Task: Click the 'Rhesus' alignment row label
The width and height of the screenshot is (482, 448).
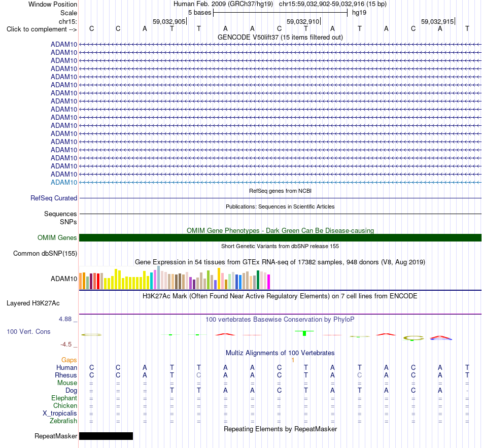Action: point(66,375)
